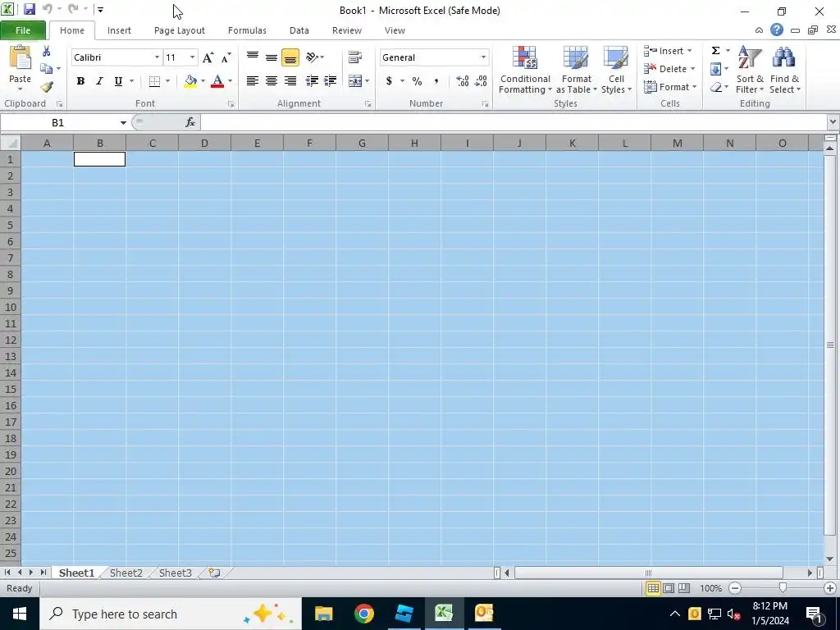Apply Percent Style format
This screenshot has width=840, height=630.
pos(417,81)
